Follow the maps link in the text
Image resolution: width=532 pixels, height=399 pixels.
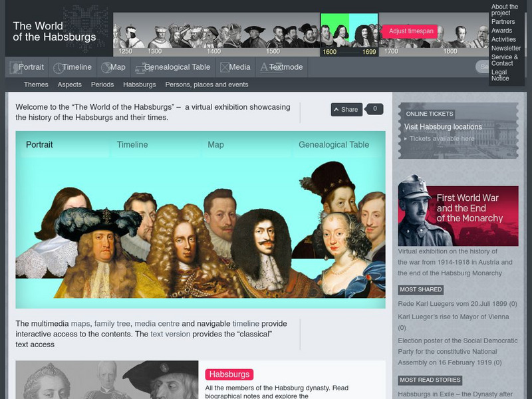80,324
